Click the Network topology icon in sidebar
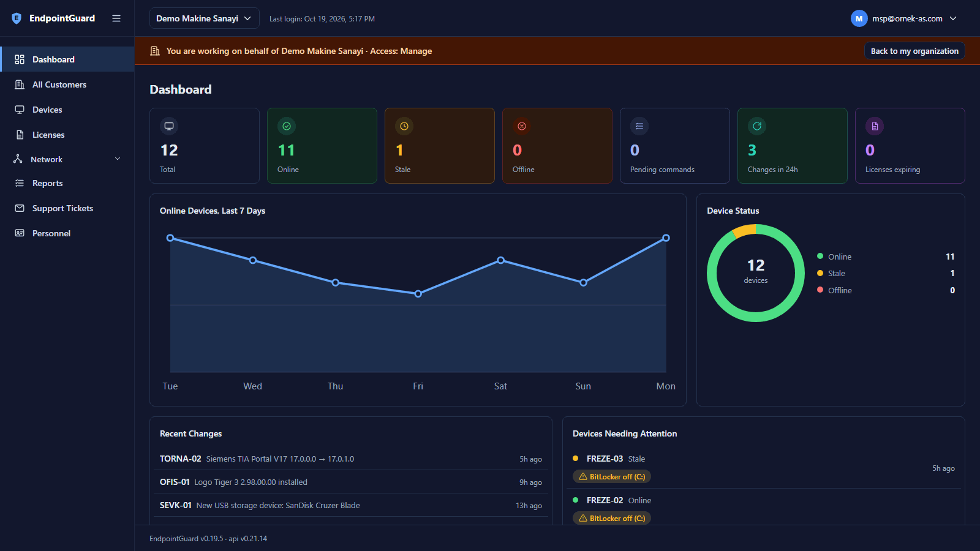The width and height of the screenshot is (980, 551). [18, 159]
